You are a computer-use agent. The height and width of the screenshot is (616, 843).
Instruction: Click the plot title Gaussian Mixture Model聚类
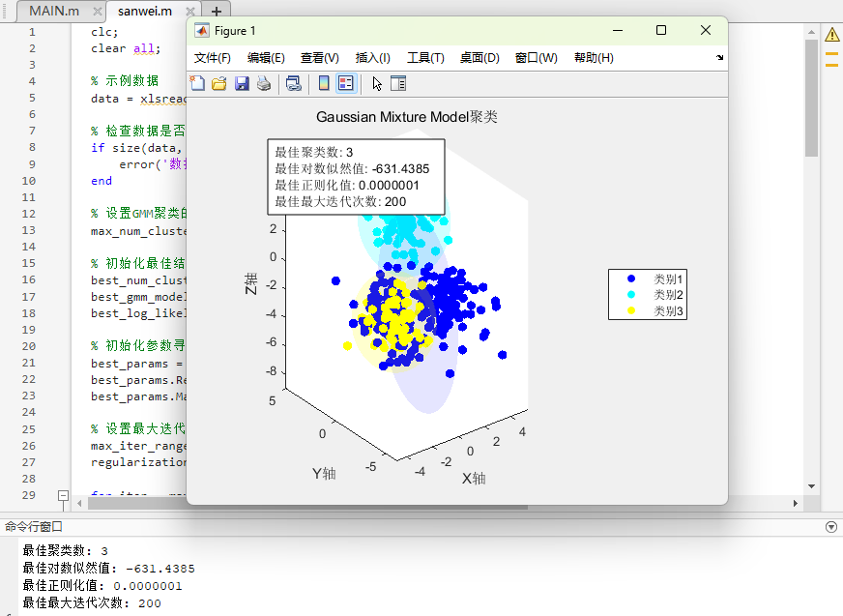pyautogui.click(x=406, y=117)
